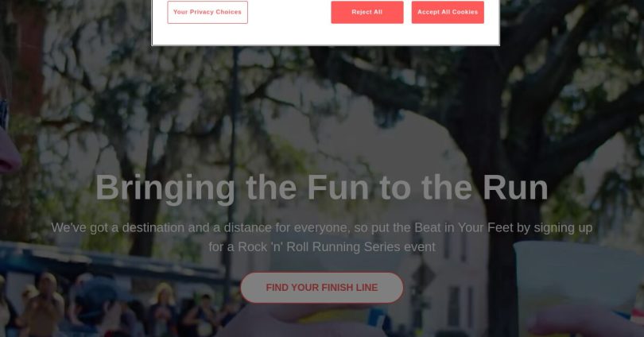644x337 pixels.
Task: Select the 'Bringing the Fun to the Run' headline
Action: click(x=321, y=188)
